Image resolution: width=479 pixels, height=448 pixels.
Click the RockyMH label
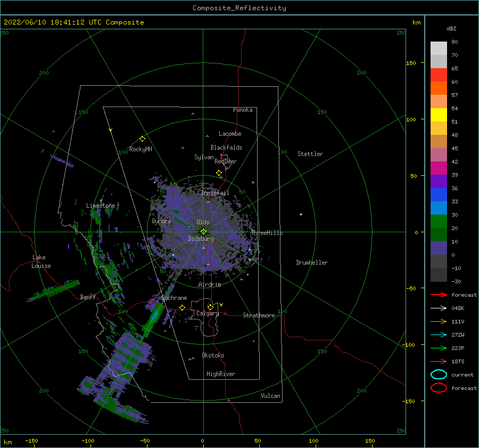141,149
